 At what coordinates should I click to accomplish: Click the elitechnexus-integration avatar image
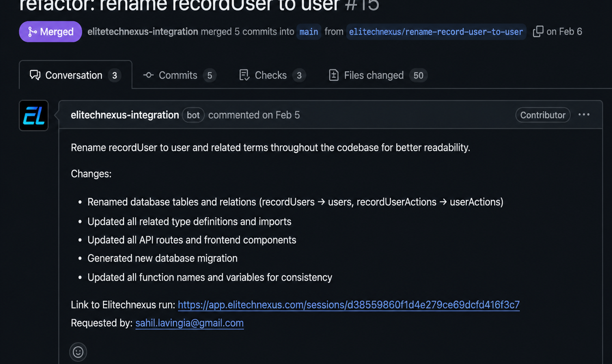tap(34, 115)
